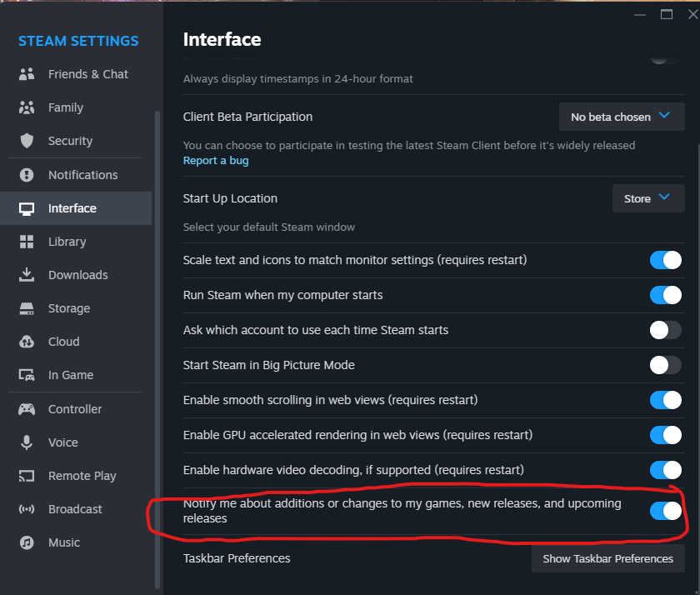Image resolution: width=700 pixels, height=595 pixels.
Task: Click the Interface monitor icon
Action: [x=27, y=208]
